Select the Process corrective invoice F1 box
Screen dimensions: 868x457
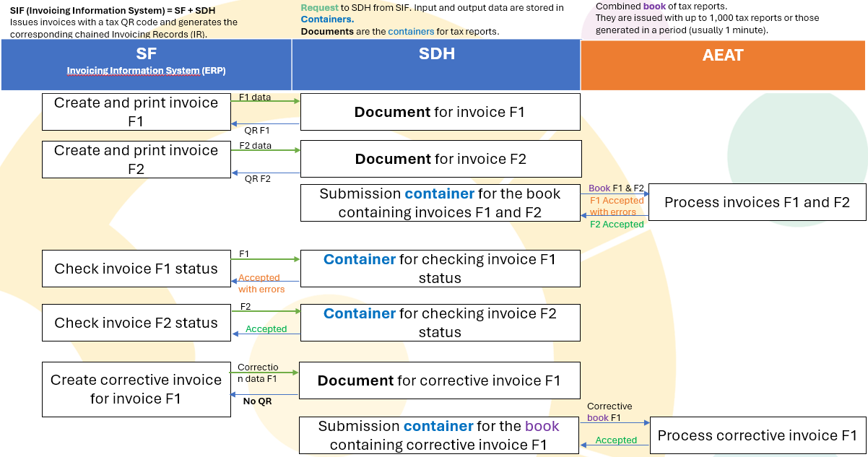[758, 435]
